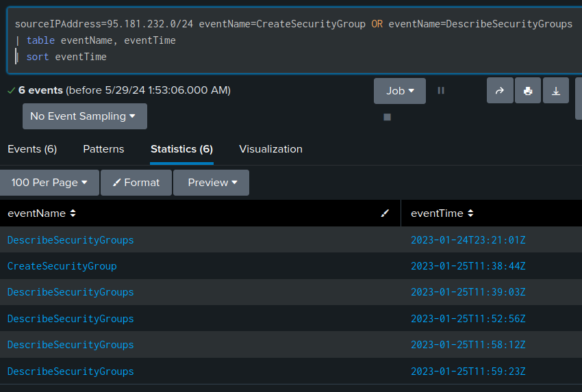Sort by the eventName column arrows
Viewport: 582px width, 392px height.
click(73, 213)
